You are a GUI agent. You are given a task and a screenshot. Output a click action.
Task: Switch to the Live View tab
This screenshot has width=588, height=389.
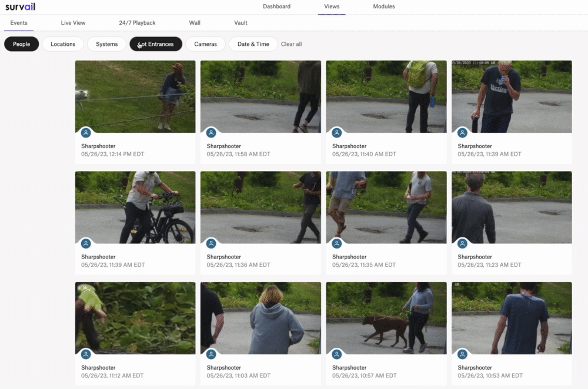click(73, 23)
